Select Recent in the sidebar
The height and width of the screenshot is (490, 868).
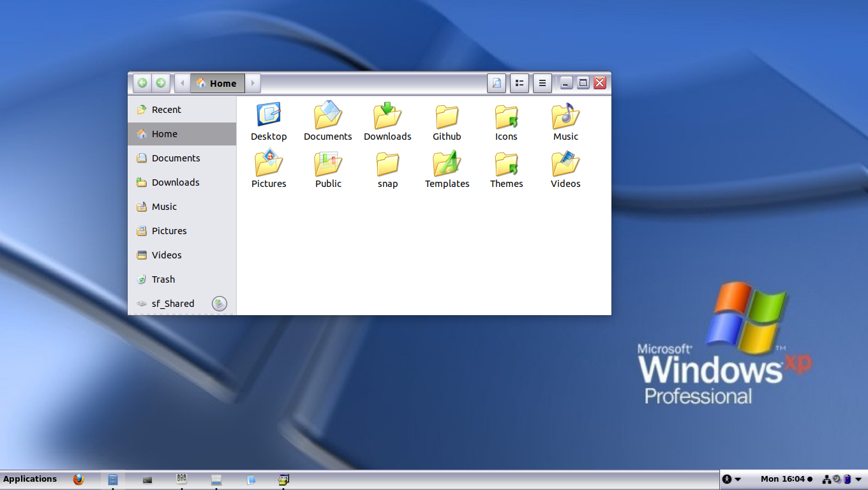tap(182, 110)
